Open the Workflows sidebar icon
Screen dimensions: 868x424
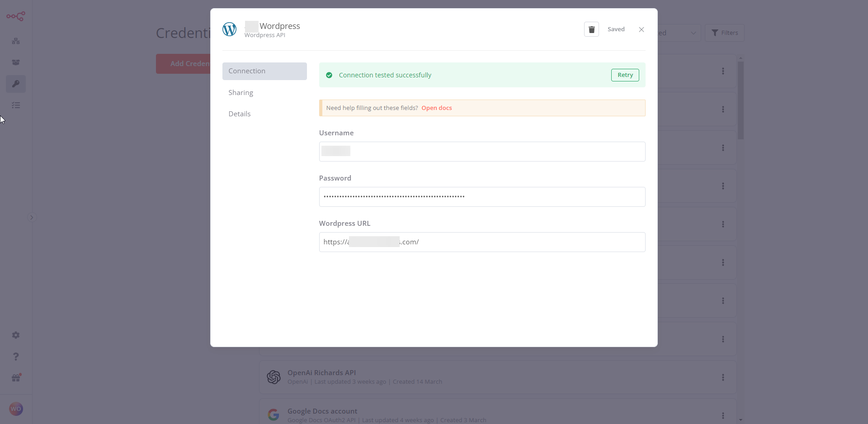click(x=16, y=41)
